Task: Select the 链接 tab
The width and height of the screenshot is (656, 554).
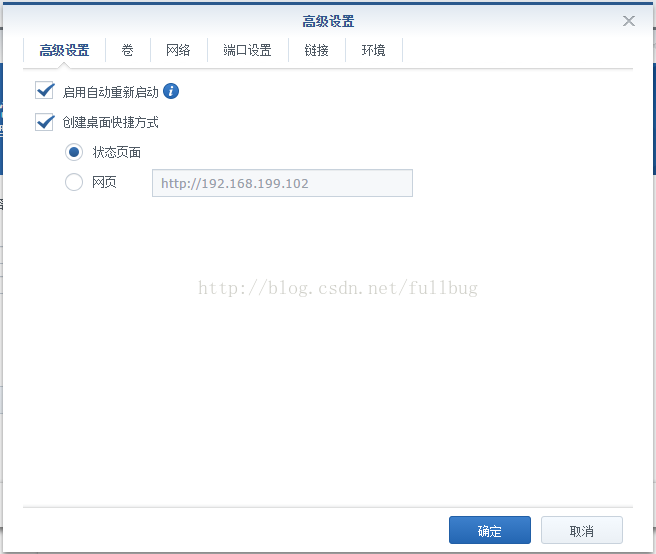Action: (x=316, y=50)
